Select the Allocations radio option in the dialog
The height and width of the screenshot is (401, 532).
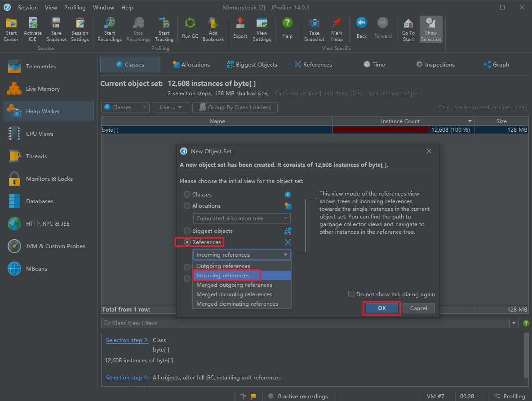(187, 206)
